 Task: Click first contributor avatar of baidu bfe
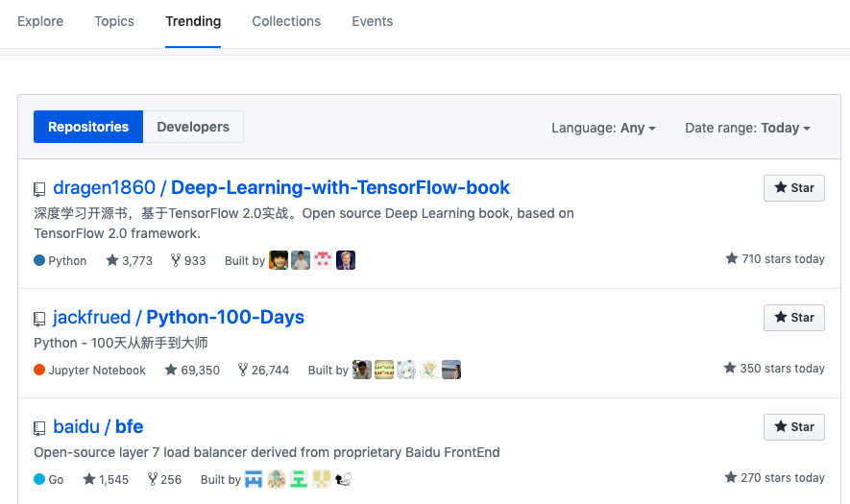coord(254,479)
